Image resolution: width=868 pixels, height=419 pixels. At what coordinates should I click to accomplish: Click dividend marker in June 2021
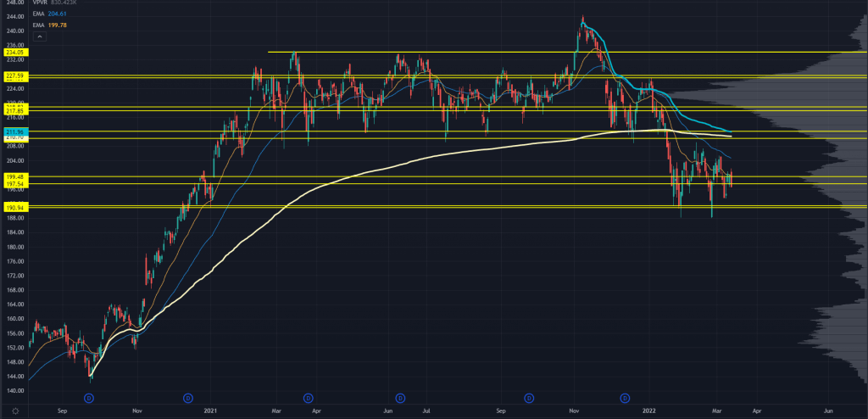click(400, 398)
